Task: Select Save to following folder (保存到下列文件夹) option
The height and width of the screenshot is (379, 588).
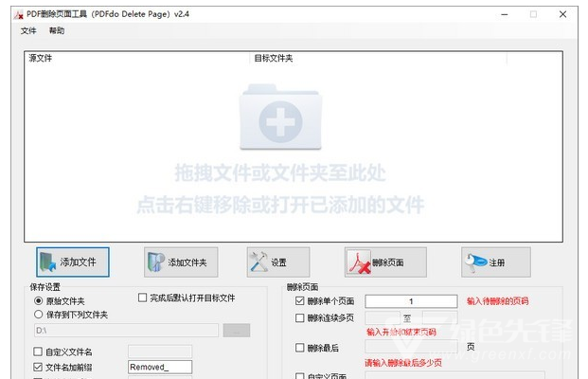Action: point(39,315)
